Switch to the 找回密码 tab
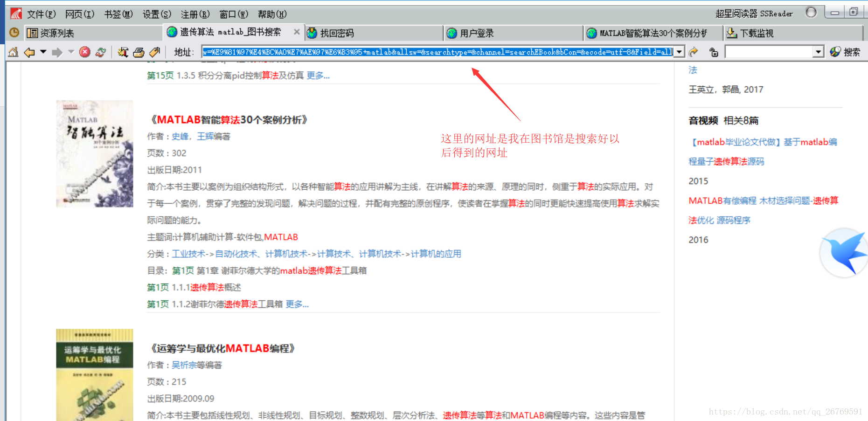This screenshot has width=868, height=421. (375, 33)
